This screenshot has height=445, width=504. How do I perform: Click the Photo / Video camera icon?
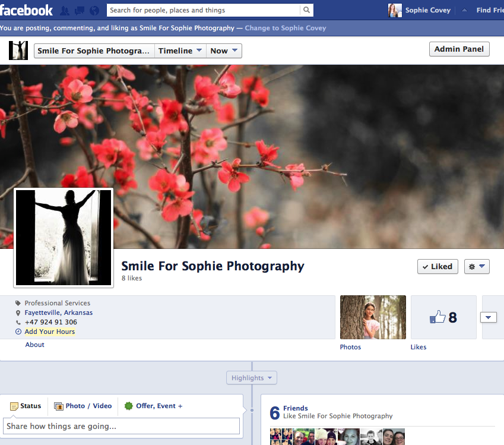(59, 406)
